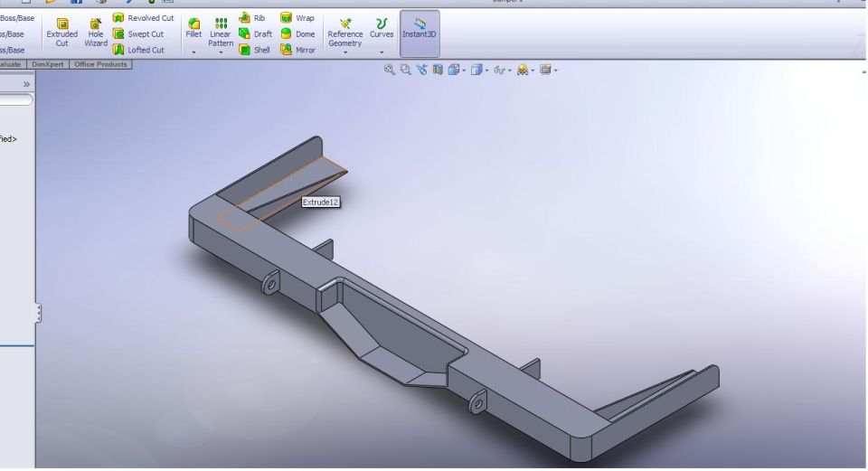
Task: Switch to the Evaluate tab
Action: 12,65
